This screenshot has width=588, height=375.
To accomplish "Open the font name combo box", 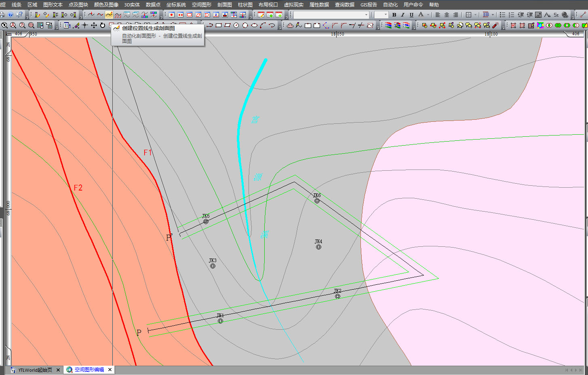I will point(331,15).
